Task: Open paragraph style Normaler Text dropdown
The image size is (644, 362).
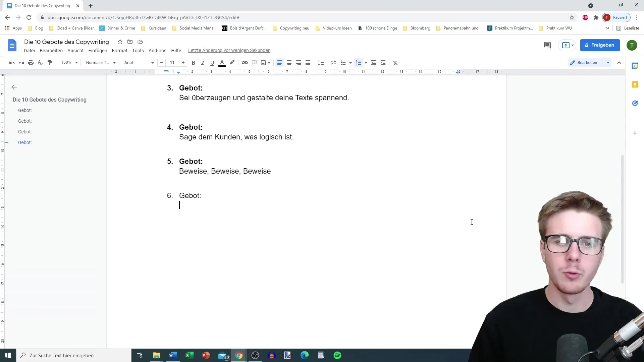Action: point(101,63)
